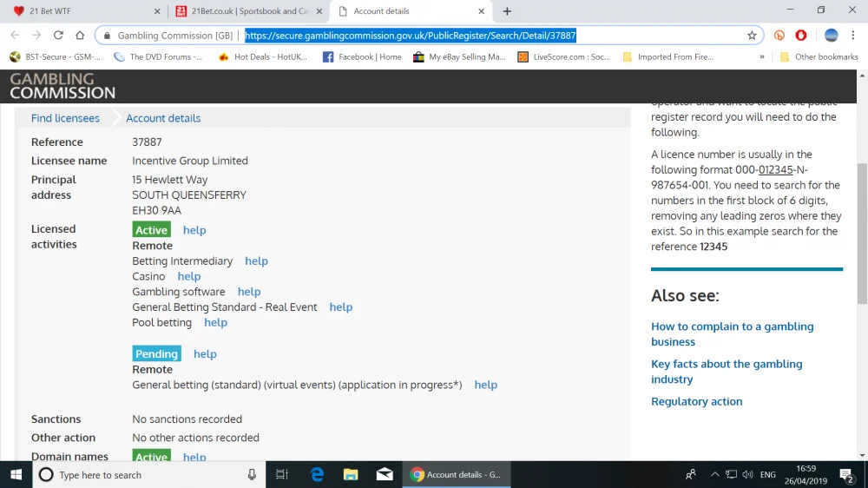
Task: Click the page vertical scrollbar thumb
Action: coord(862,234)
